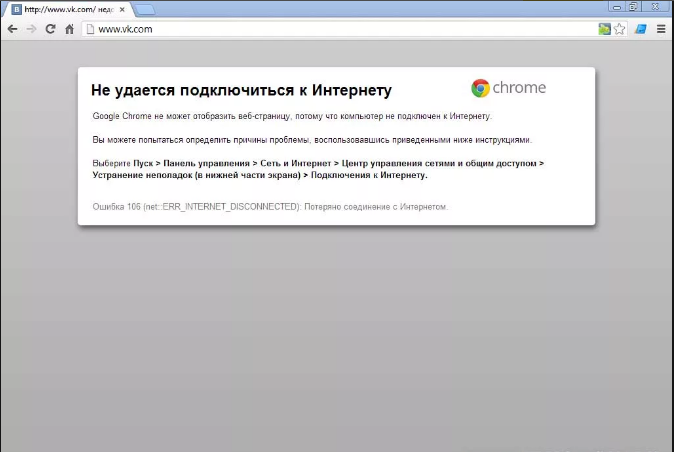Viewport: 674px width, 452px height.
Task: Open a new tab with the new tab button
Action: coord(145,9)
